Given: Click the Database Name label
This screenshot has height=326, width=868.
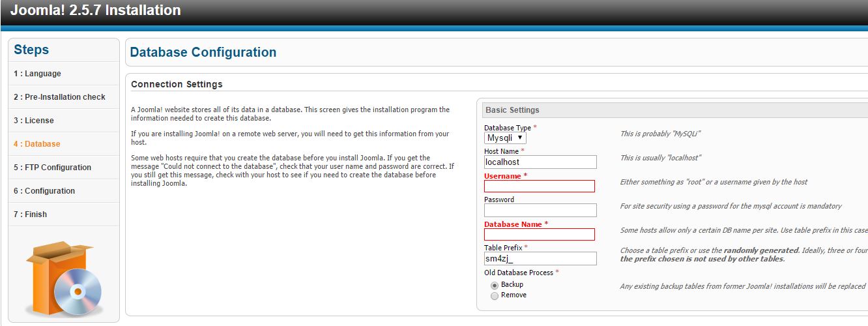Looking at the screenshot, I should tap(513, 224).
